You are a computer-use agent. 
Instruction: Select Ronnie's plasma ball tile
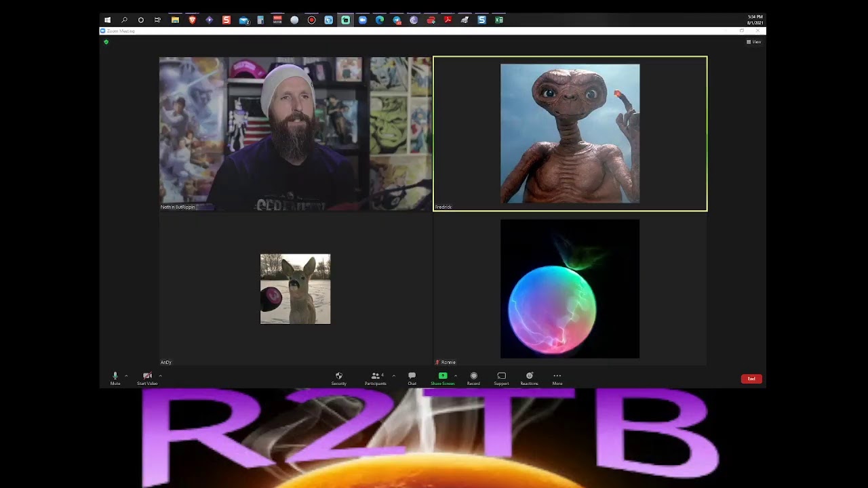click(x=570, y=289)
